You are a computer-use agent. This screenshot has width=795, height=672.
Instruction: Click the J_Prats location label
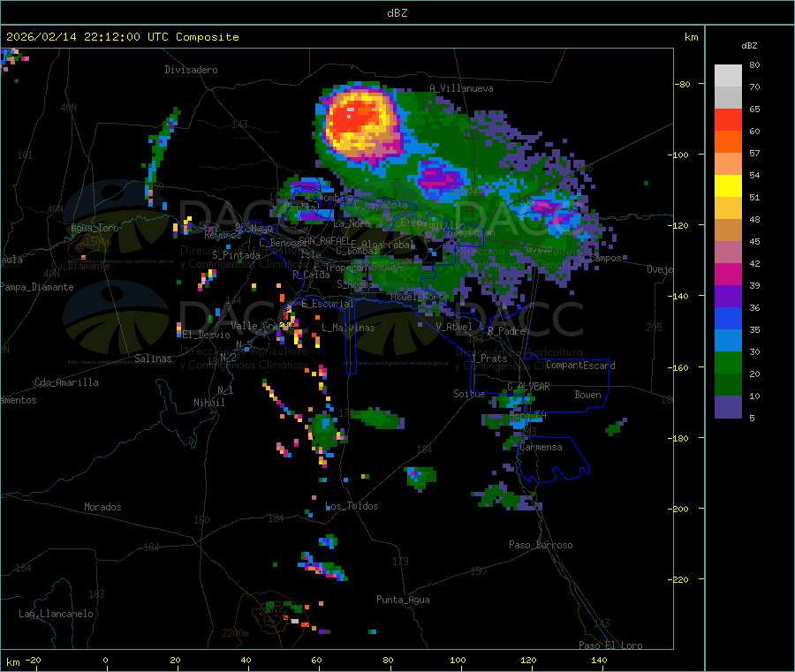click(489, 359)
